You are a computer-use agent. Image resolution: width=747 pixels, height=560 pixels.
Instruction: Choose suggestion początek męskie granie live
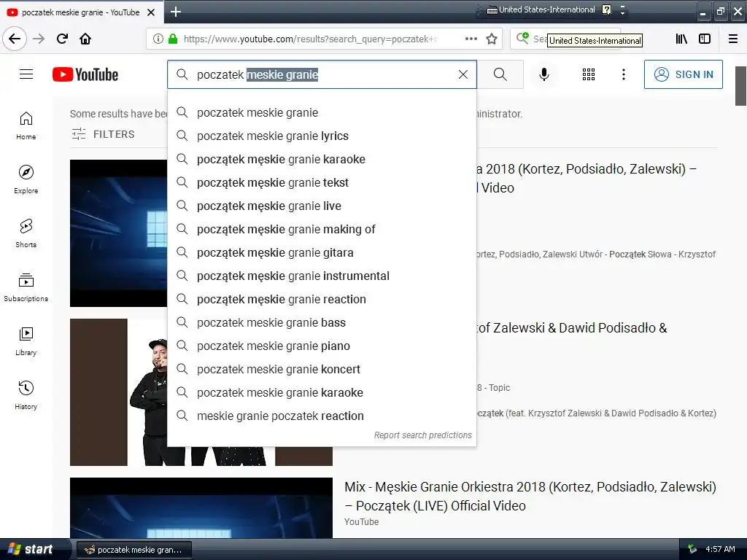[x=322, y=206]
